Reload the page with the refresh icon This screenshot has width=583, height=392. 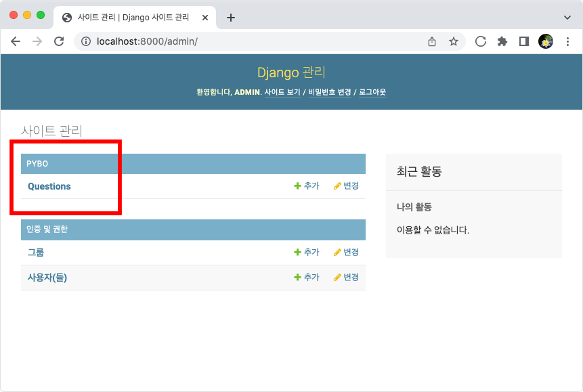[x=59, y=41]
